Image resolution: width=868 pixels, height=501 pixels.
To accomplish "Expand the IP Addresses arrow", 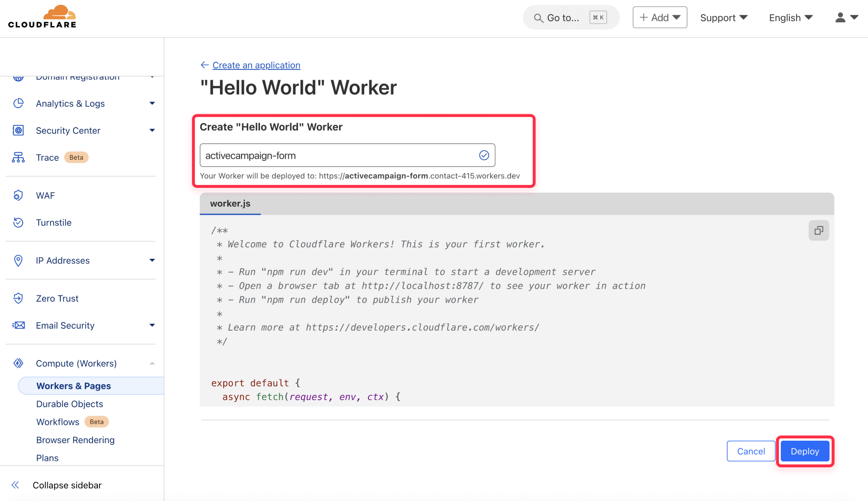I will click(152, 260).
